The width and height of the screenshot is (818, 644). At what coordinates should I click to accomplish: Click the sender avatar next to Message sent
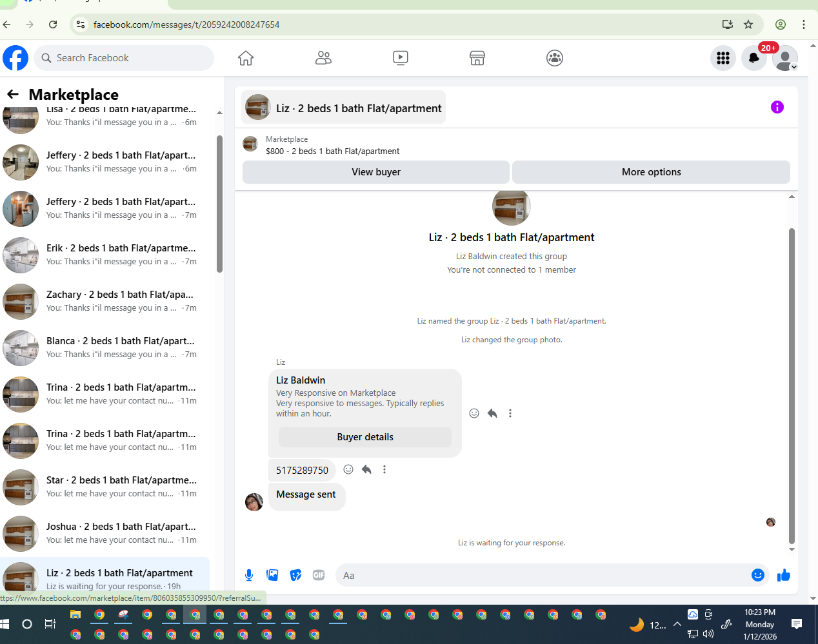(x=254, y=502)
